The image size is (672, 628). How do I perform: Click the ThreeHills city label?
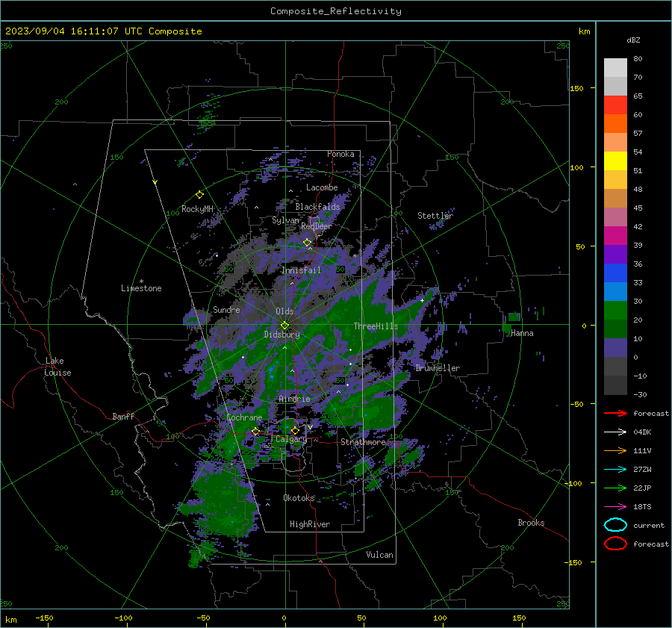[376, 326]
